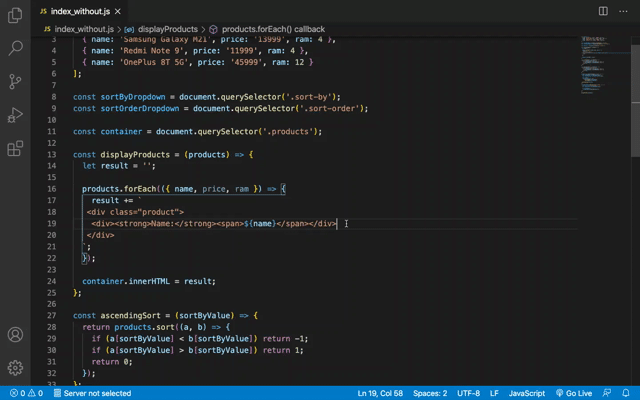This screenshot has width=640, height=400.
Task: Open notifications bell in status bar
Action: pos(626,393)
